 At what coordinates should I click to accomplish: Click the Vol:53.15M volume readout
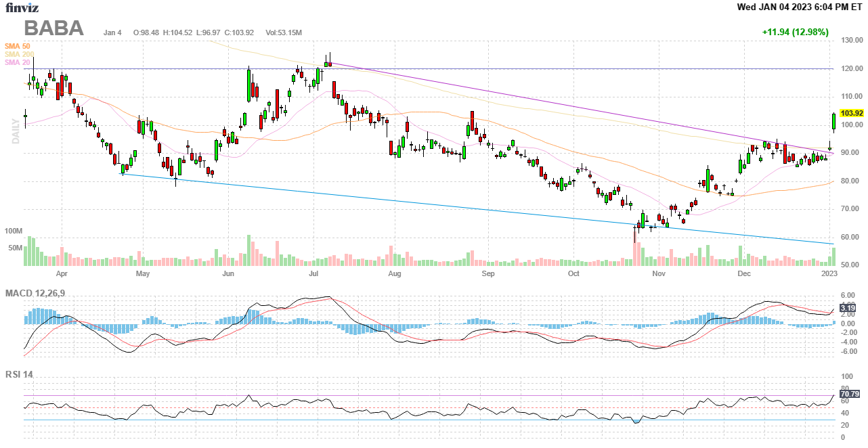tap(284, 32)
